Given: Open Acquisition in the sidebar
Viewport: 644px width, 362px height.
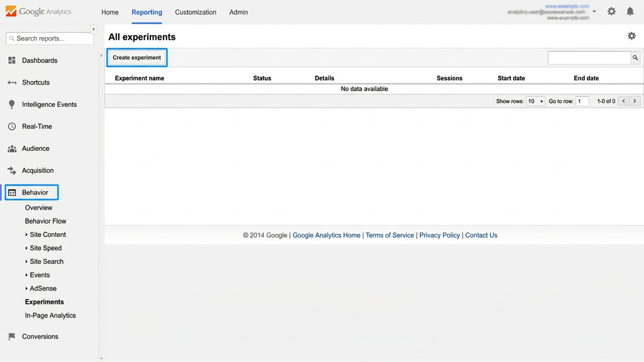Looking at the screenshot, I should pos(38,171).
